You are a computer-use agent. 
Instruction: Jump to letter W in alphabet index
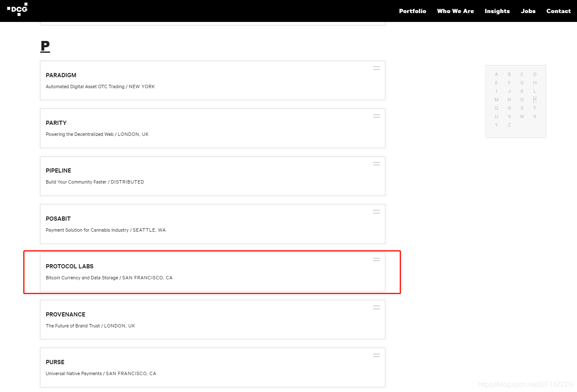coord(522,116)
